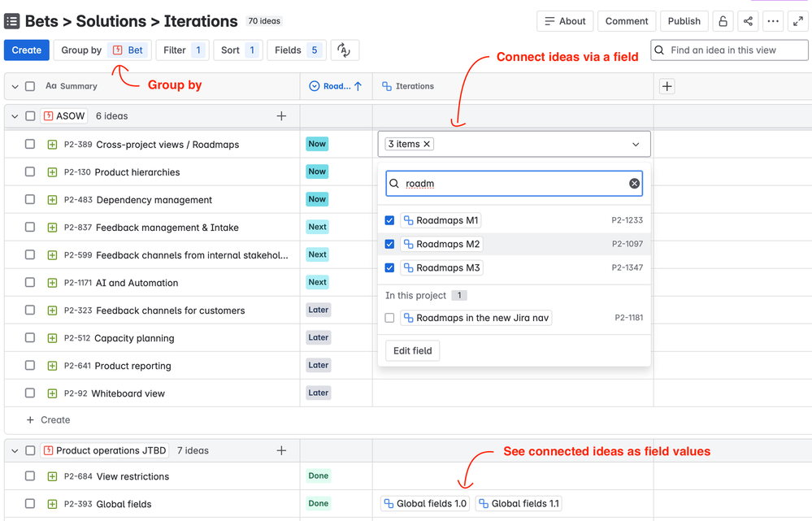Click the Create row link under ASOW

pyautogui.click(x=48, y=420)
